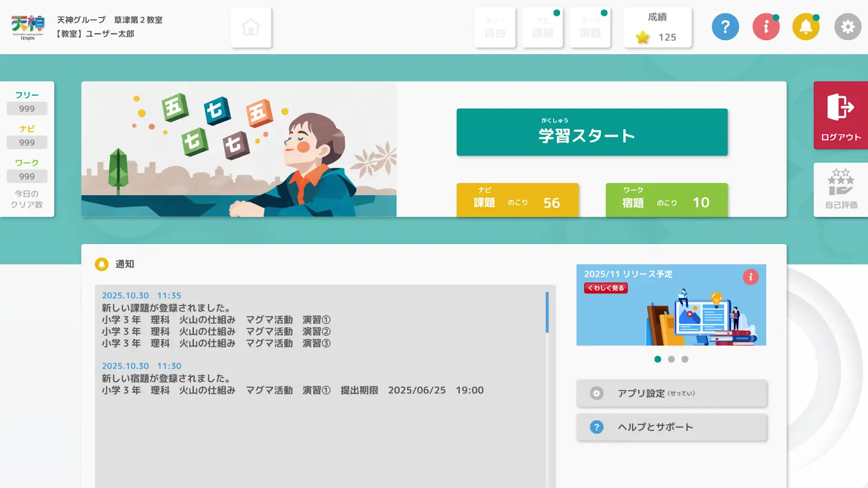This screenshot has width=868, height=488.
Task: Click the pink information icon
Action: tap(766, 26)
